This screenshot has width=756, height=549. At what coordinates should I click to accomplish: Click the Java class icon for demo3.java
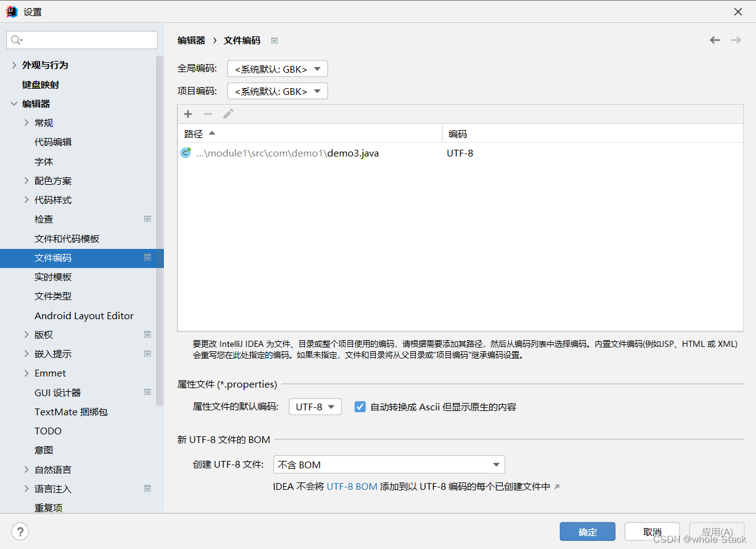coord(185,153)
